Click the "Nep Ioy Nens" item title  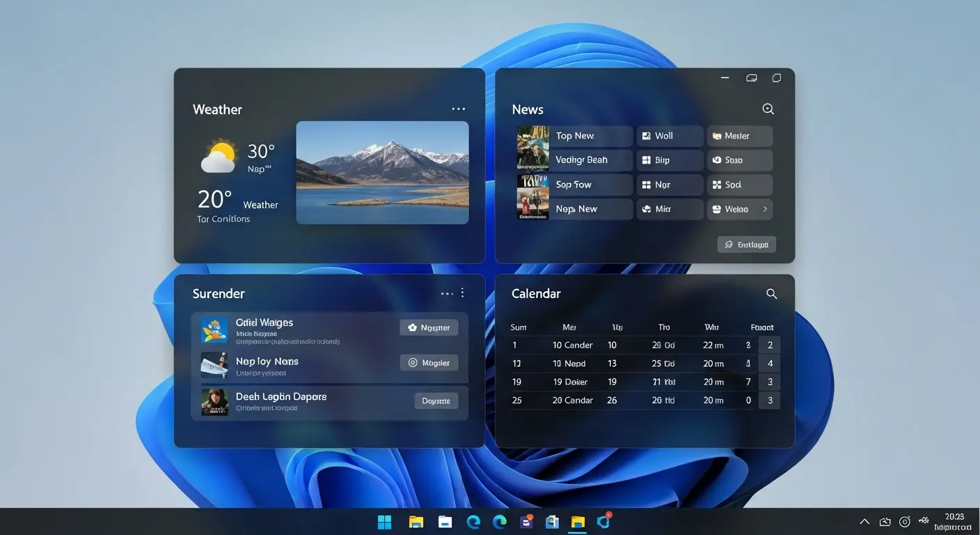pos(267,362)
